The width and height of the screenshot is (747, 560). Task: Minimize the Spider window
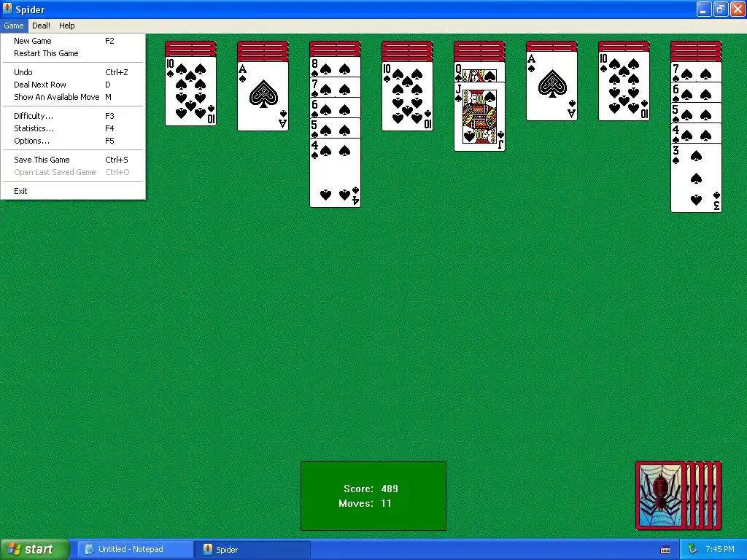pos(704,9)
